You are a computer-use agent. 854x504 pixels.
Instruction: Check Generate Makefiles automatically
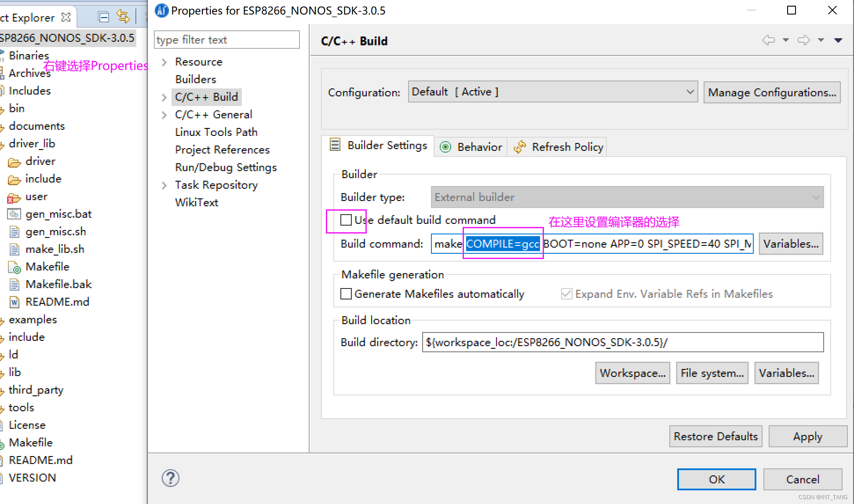tap(347, 294)
